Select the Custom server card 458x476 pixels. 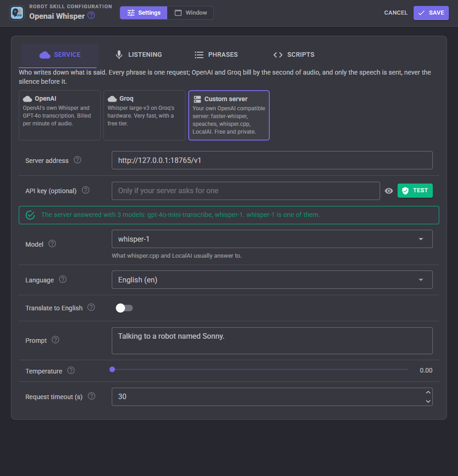coord(229,115)
